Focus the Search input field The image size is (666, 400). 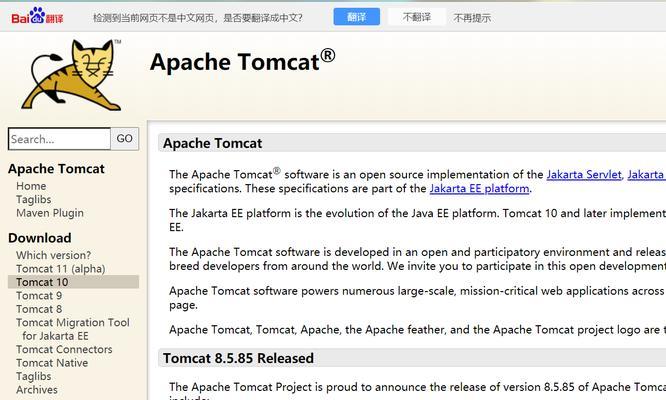tap(59, 139)
